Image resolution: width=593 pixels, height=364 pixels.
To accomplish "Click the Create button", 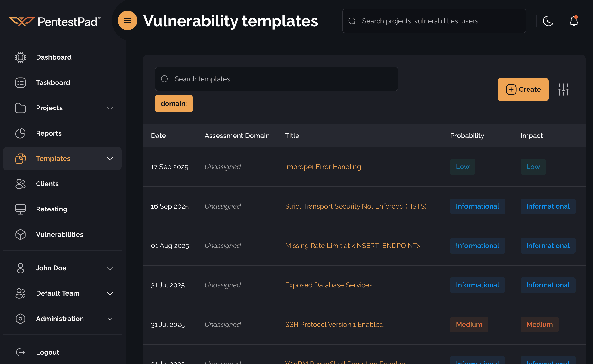I will (x=523, y=90).
